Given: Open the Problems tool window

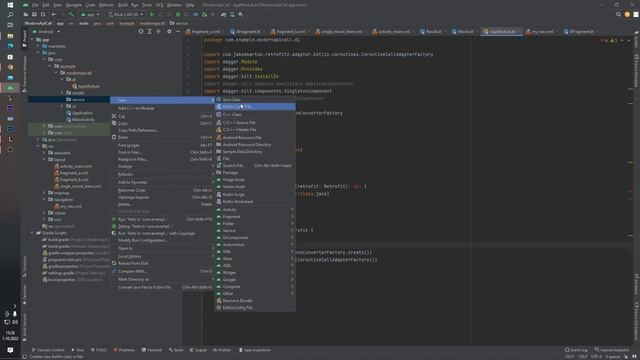Looking at the screenshot, I should click(124, 350).
